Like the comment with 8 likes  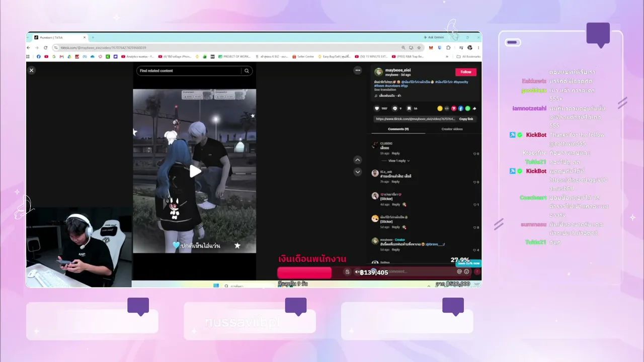[474, 227]
